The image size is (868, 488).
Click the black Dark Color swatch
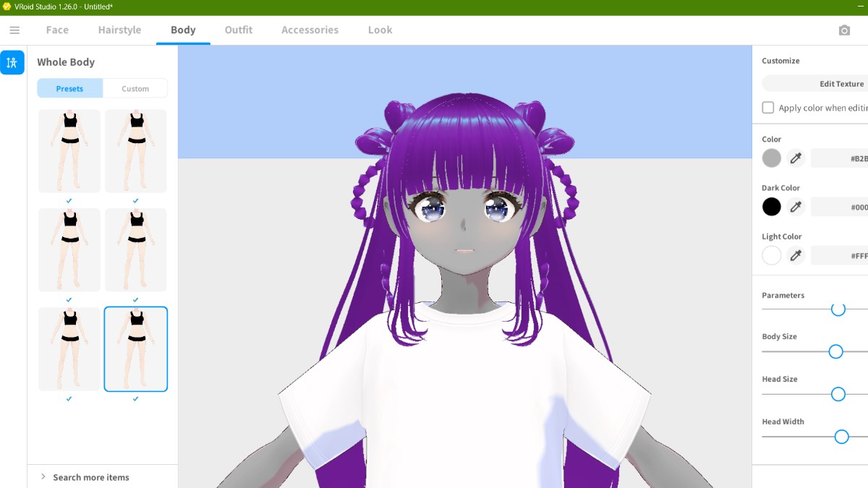tap(772, 207)
